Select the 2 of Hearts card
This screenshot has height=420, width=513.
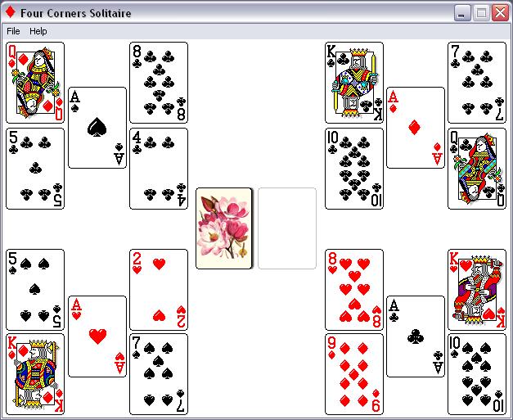[x=159, y=290]
